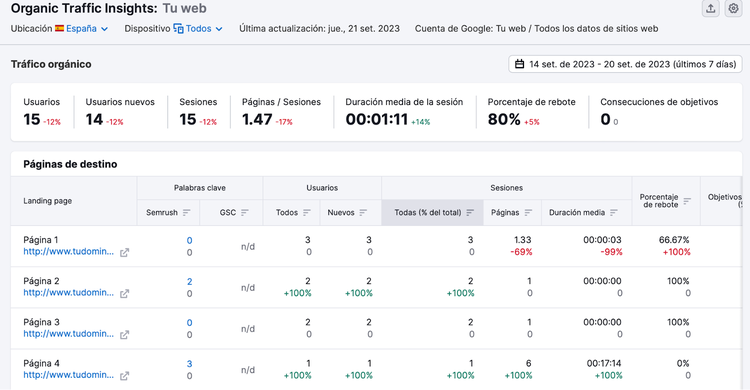
Task: Click the export/upload icon at top right
Action: pyautogui.click(x=710, y=8)
